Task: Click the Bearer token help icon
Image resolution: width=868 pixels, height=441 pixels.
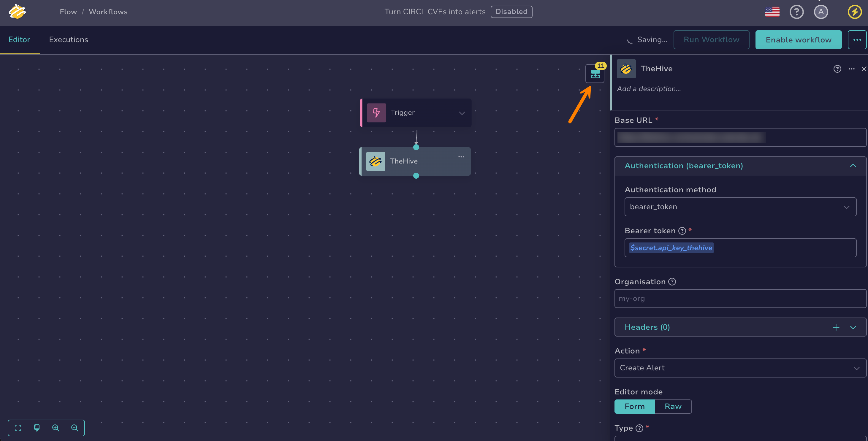Action: [682, 231]
